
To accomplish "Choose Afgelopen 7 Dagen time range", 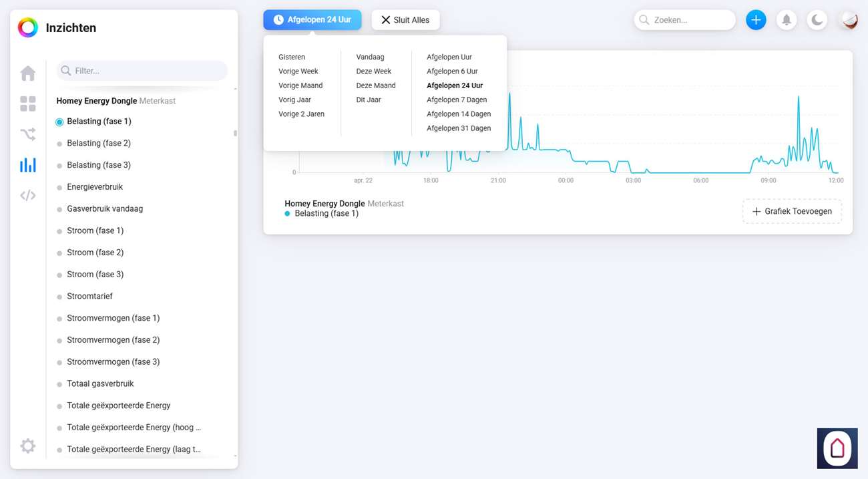I will click(x=457, y=100).
